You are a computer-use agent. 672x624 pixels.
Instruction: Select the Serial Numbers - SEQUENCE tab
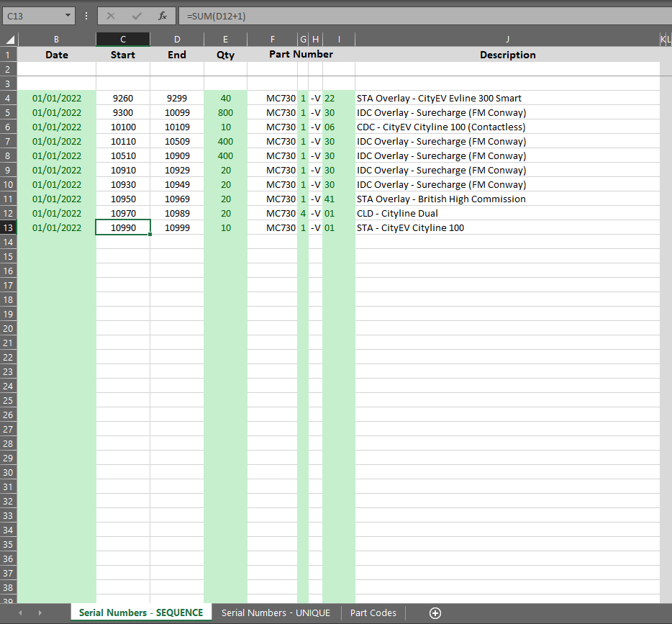point(140,612)
